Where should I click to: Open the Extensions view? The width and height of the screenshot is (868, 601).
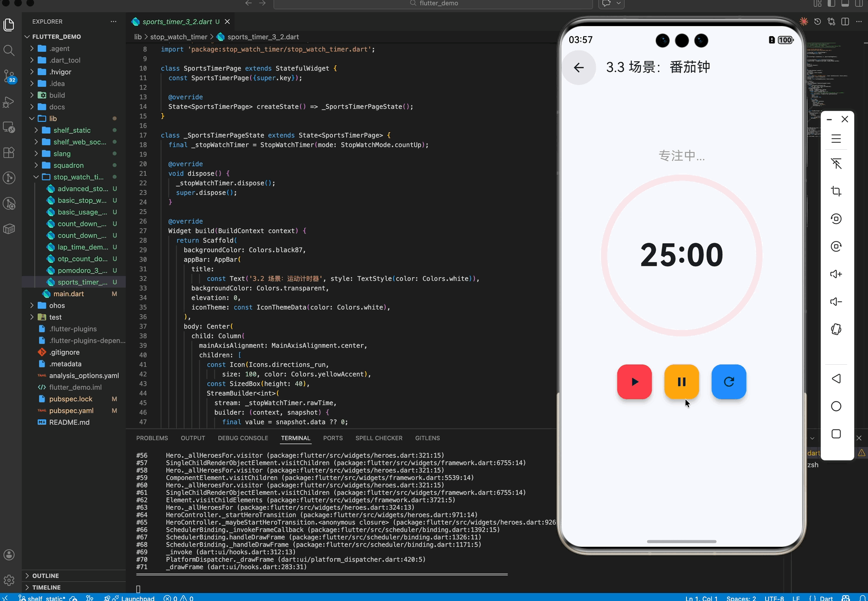pos(9,152)
